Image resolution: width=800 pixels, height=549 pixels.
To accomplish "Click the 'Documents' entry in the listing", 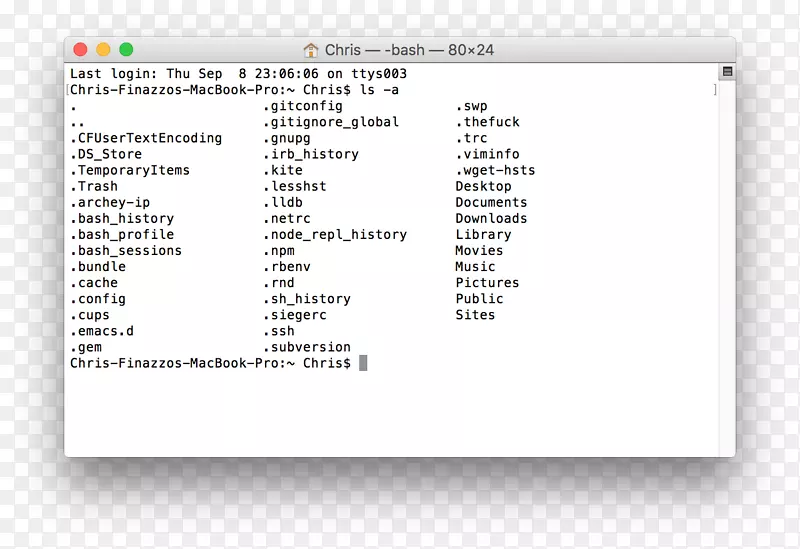I will click(491, 202).
